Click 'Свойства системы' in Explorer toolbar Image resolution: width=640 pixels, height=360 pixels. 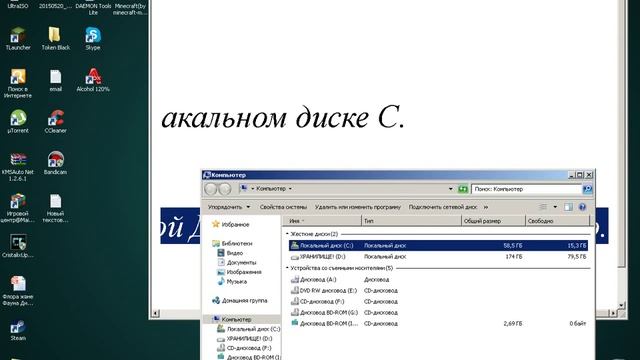pos(283,207)
